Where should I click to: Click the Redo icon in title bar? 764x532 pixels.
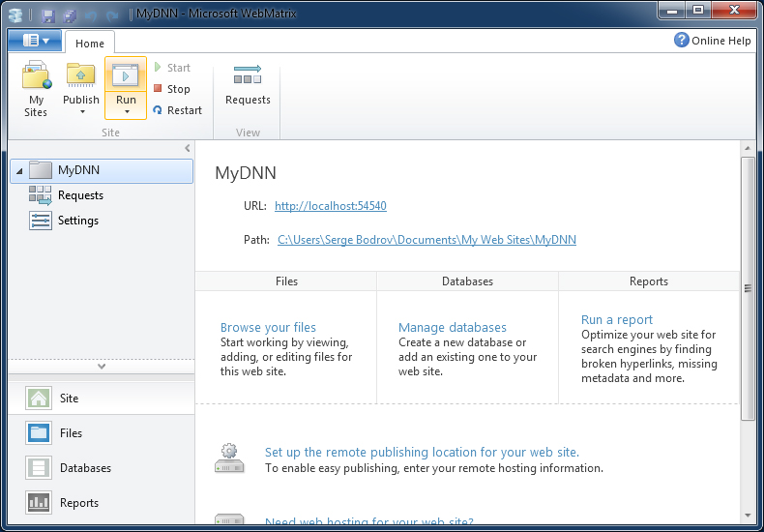(112, 16)
